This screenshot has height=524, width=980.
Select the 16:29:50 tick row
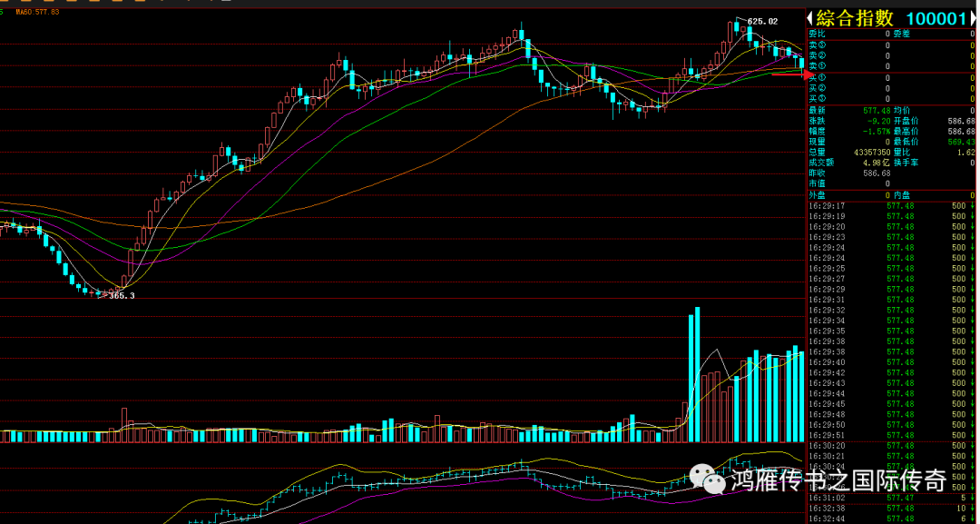point(891,425)
